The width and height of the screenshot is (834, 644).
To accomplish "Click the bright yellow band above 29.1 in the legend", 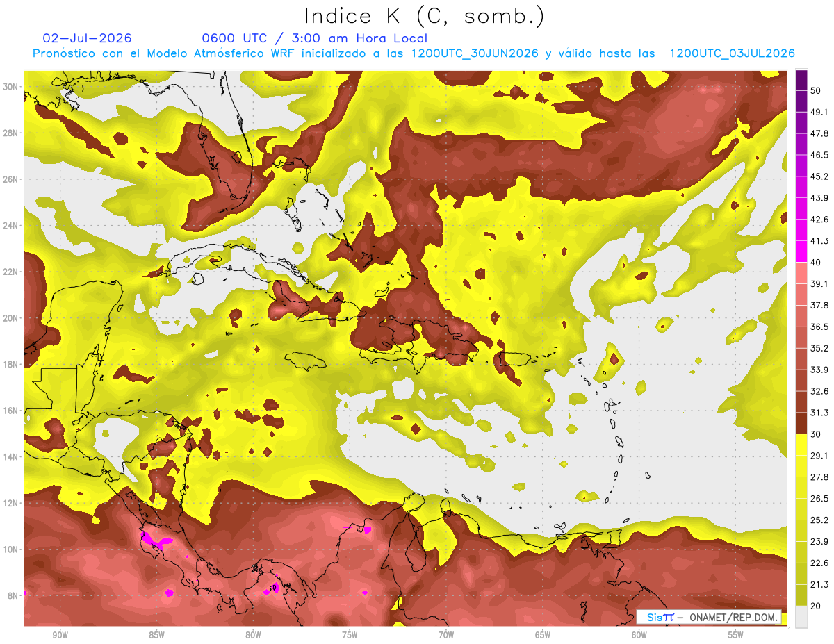I will coord(801,445).
